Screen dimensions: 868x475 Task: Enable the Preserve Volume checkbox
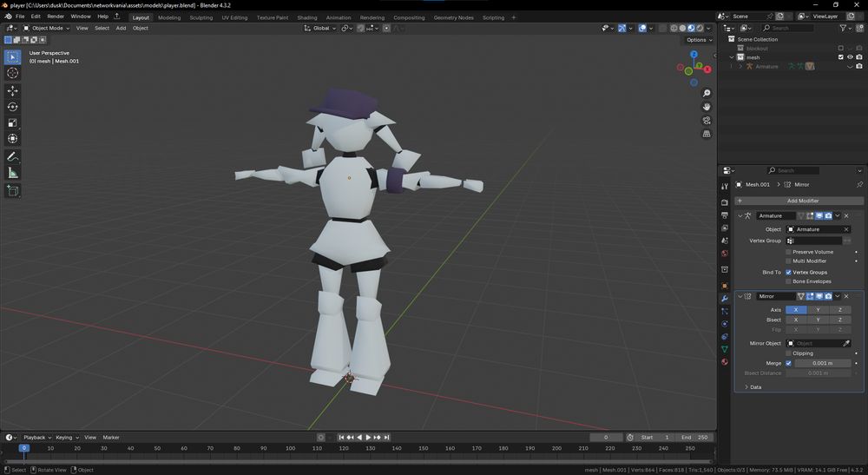788,252
